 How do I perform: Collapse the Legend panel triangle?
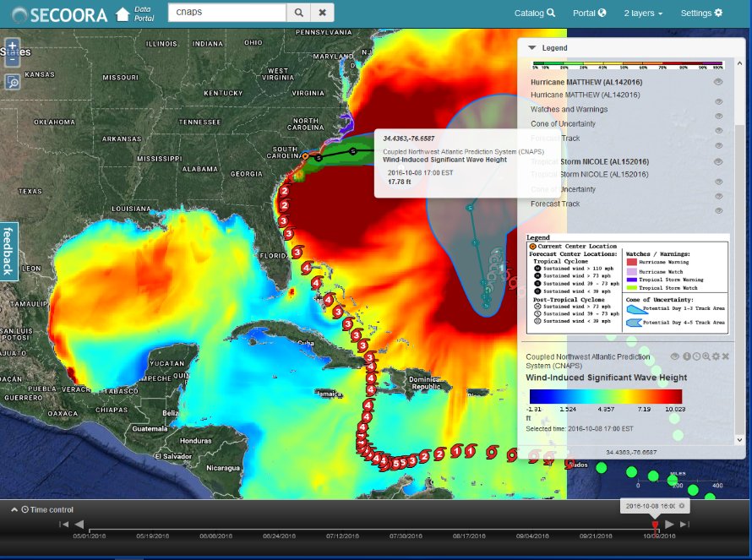click(x=531, y=48)
